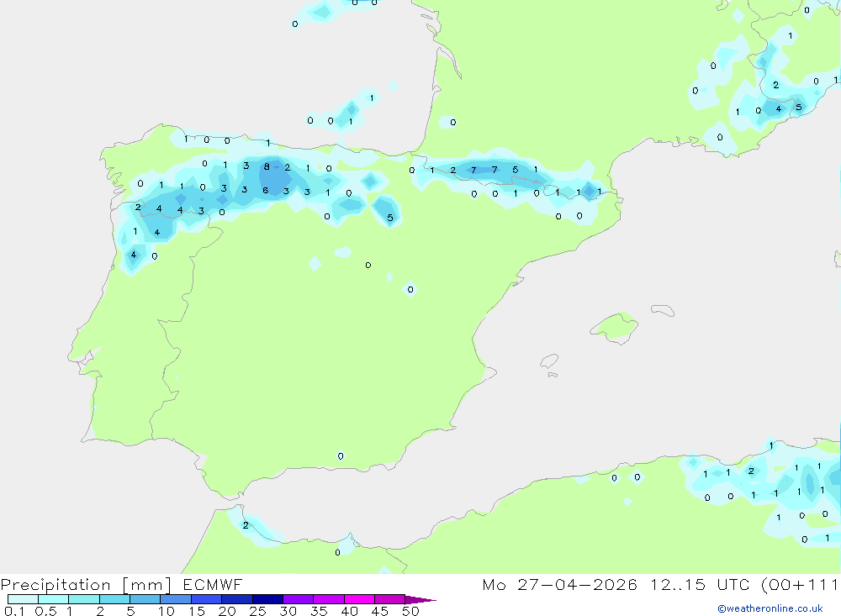
Task: Click the legend scale label '30'
Action: coord(288,611)
